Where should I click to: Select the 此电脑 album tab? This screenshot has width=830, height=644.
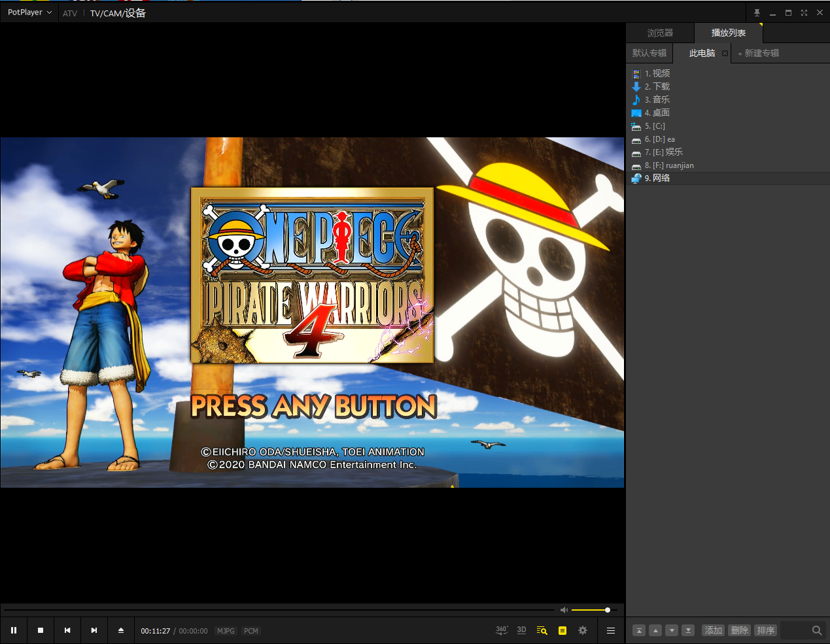point(702,53)
